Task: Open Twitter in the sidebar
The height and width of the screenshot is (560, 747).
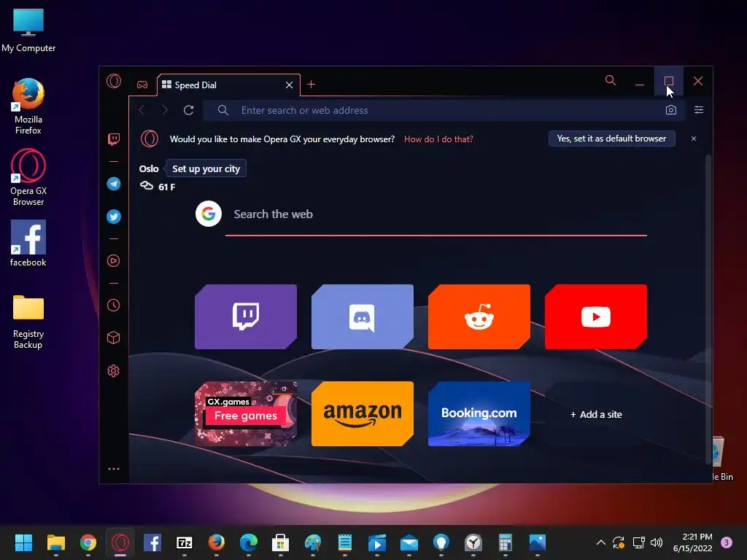Action: point(113,217)
